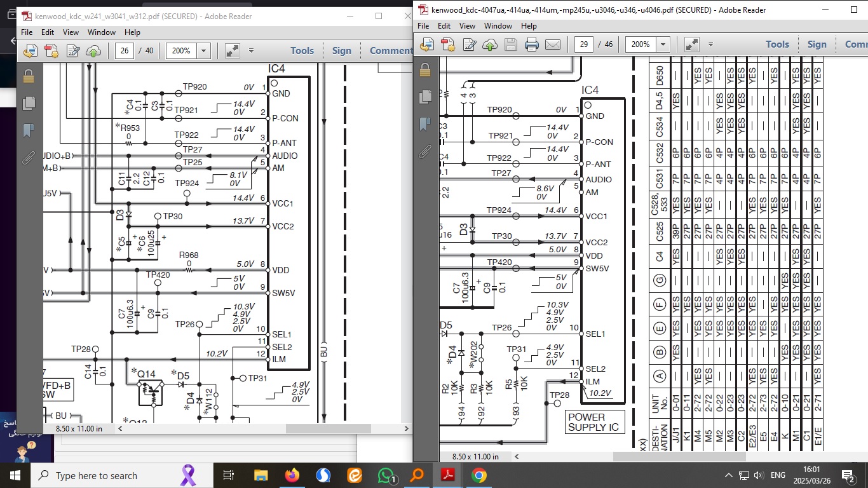Screen dimensions: 868x488
Task: Show page thumbnails panel in left window
Action: [x=29, y=103]
